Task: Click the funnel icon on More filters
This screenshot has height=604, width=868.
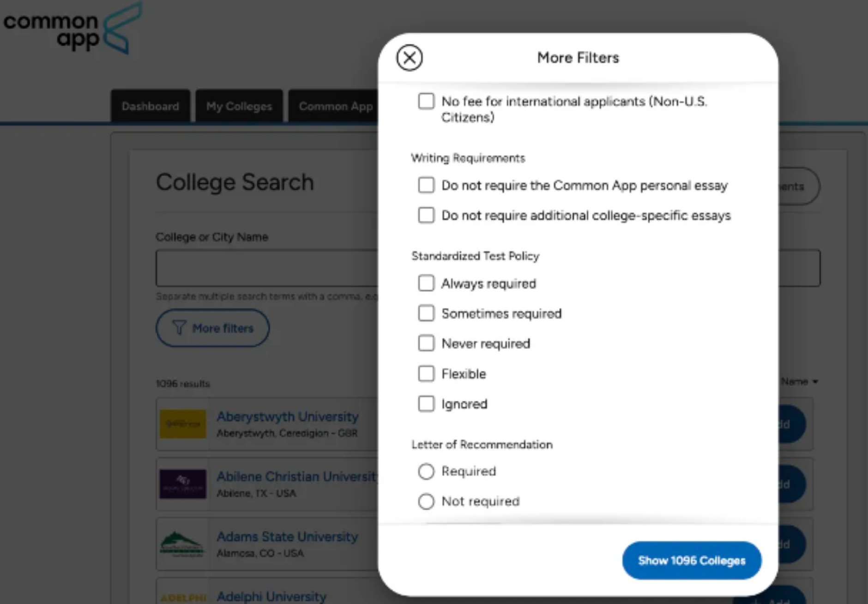Action: pos(179,328)
